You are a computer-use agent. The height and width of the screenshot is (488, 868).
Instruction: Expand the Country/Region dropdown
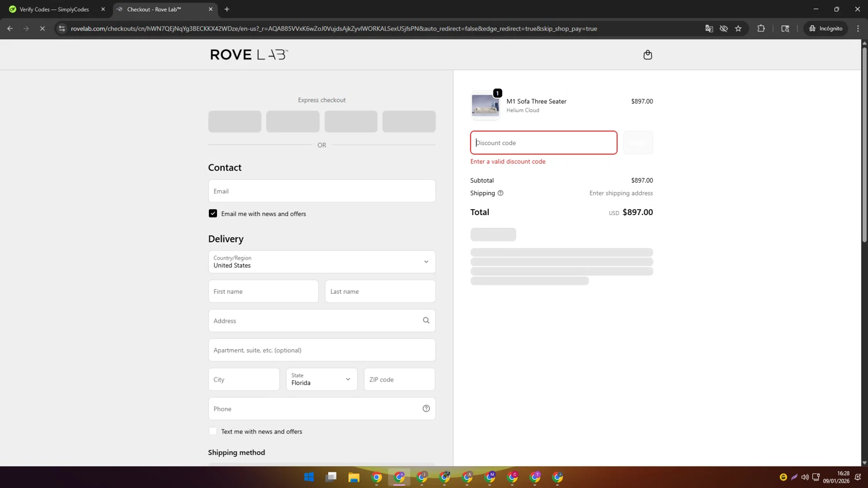pyautogui.click(x=322, y=262)
